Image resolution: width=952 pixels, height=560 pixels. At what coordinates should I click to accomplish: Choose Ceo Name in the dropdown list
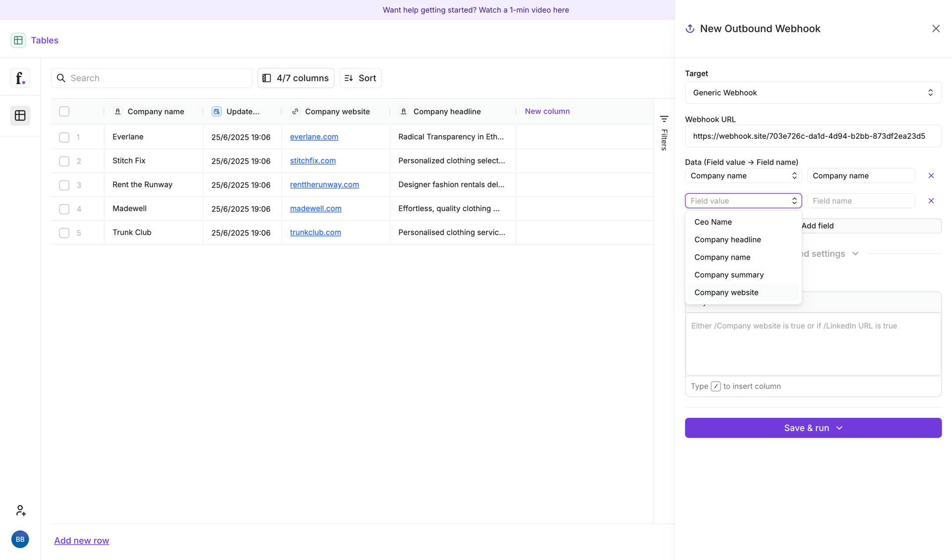point(713,222)
